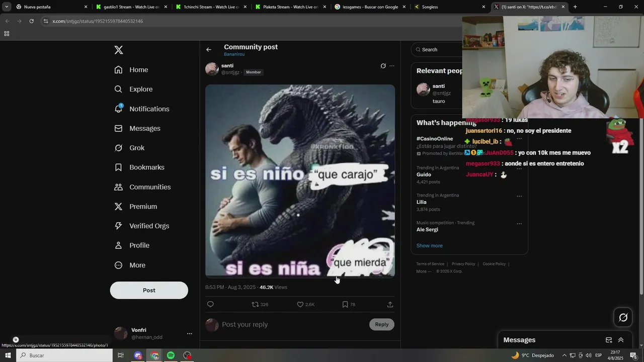The height and width of the screenshot is (362, 644).
Task: Open post's three-dot more menu
Action: click(392, 66)
